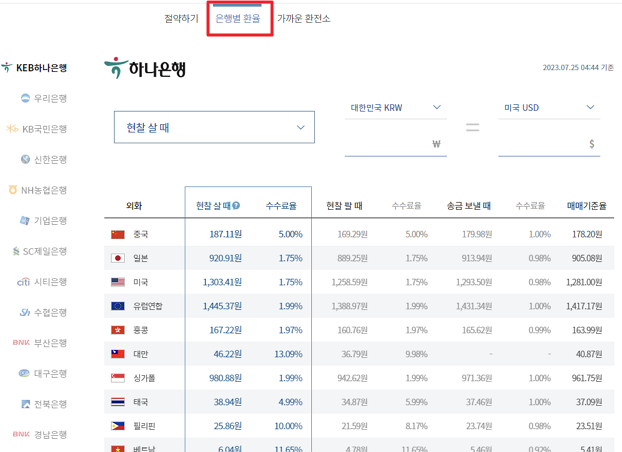Click the Sh 수협은행 logo
Viewport: 622px width, 452px height.
click(25, 312)
